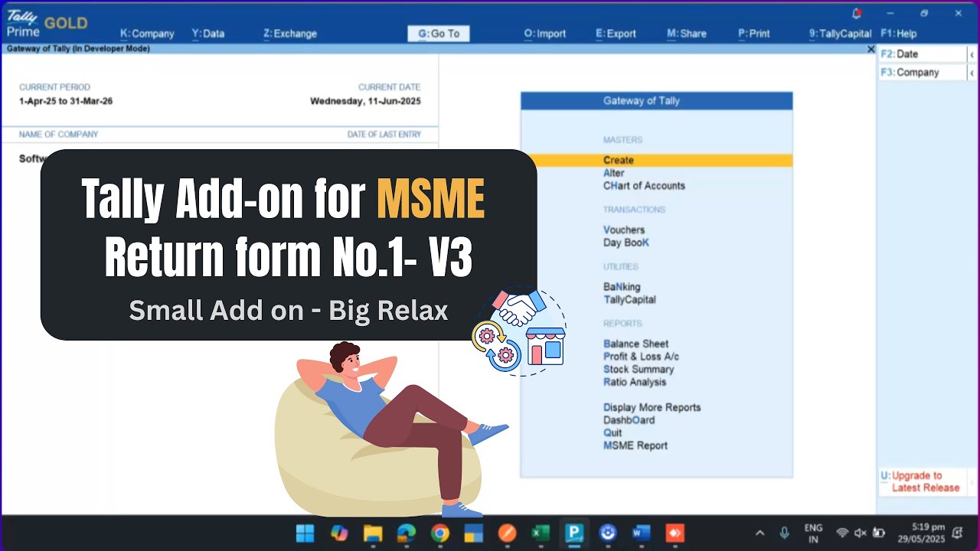Open Word from the taskbar

(x=642, y=533)
